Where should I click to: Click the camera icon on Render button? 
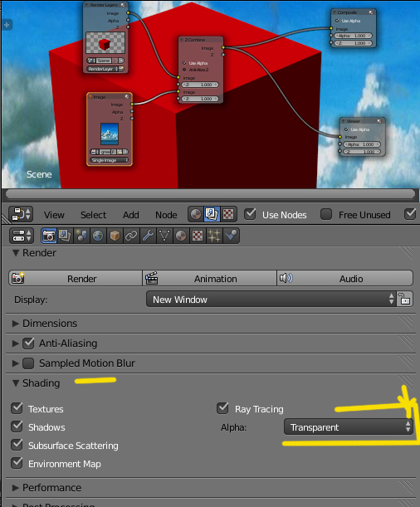coord(17,278)
